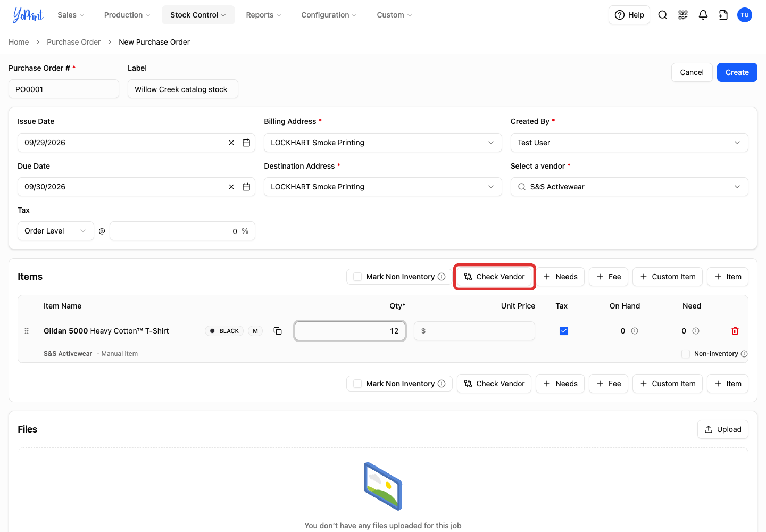Expand the Destination Address dropdown
The width and height of the screenshot is (766, 532).
382,187
